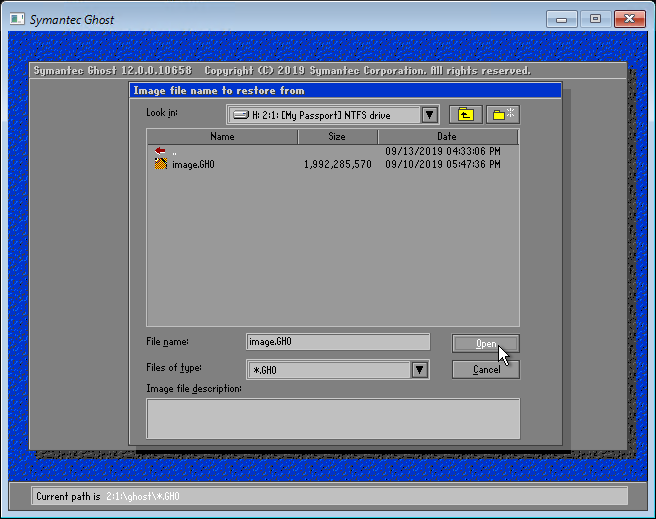Sort by the Name column header
656x519 pixels.
tap(222, 137)
